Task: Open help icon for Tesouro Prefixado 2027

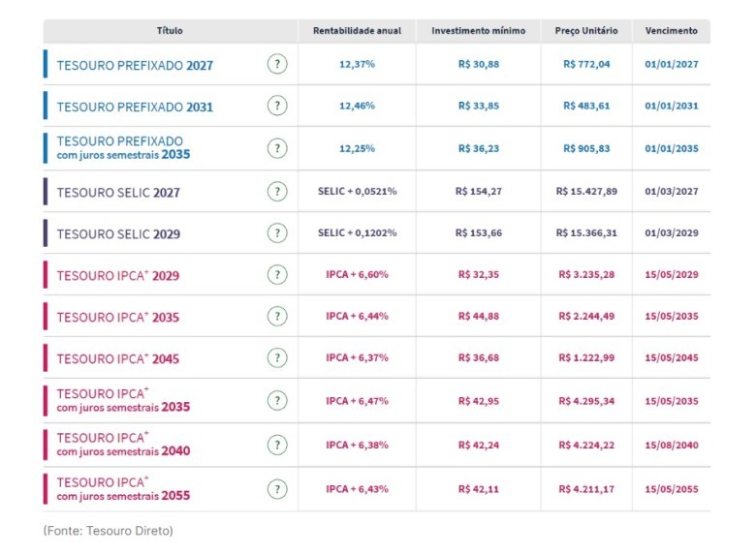Action: point(277,64)
